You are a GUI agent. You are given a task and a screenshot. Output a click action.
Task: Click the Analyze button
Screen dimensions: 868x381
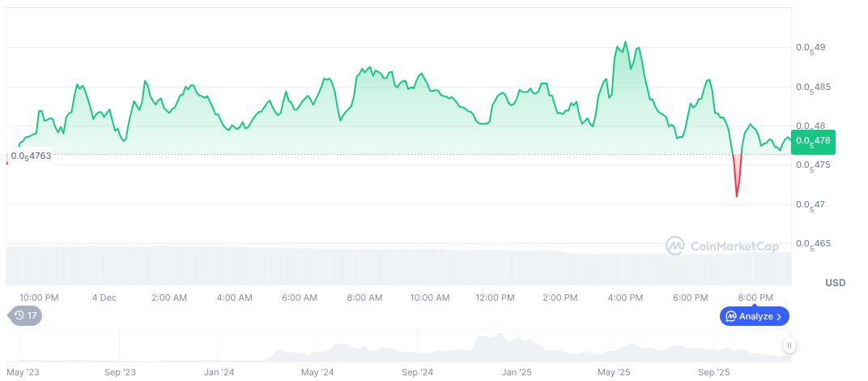pos(754,316)
